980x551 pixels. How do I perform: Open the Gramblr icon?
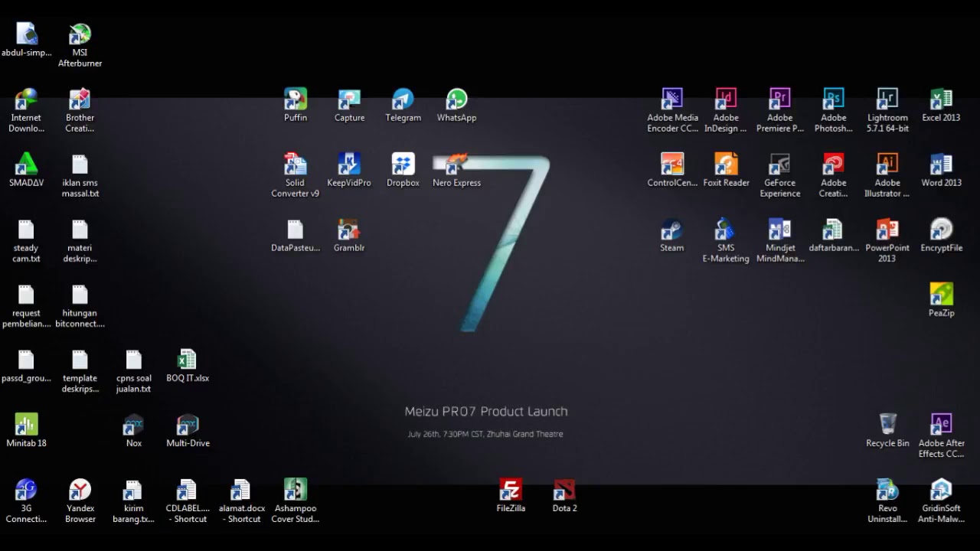349,230
